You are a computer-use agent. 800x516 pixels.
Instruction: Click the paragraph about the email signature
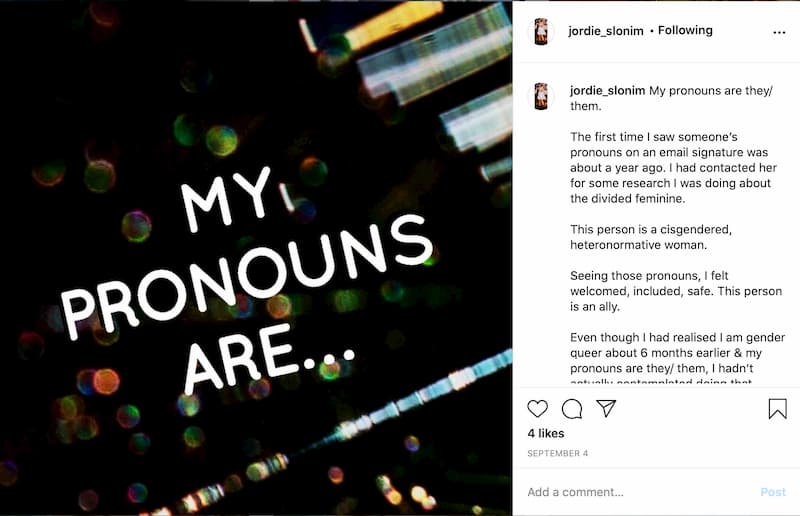tap(673, 167)
